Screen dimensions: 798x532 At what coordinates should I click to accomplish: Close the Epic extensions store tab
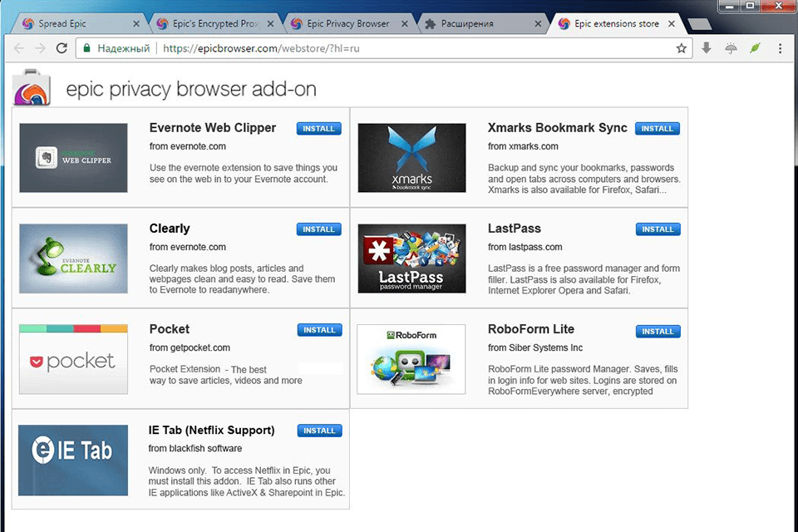coord(672,23)
